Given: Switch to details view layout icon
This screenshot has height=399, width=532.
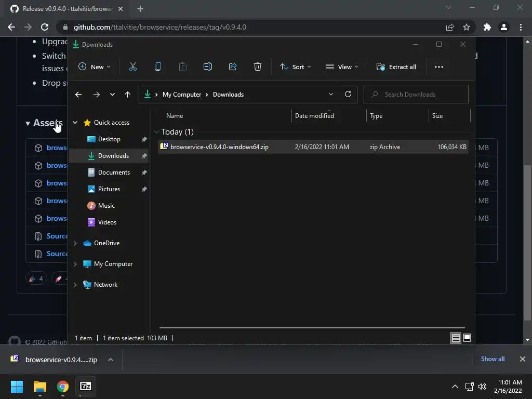Looking at the screenshot, I should [456, 338].
